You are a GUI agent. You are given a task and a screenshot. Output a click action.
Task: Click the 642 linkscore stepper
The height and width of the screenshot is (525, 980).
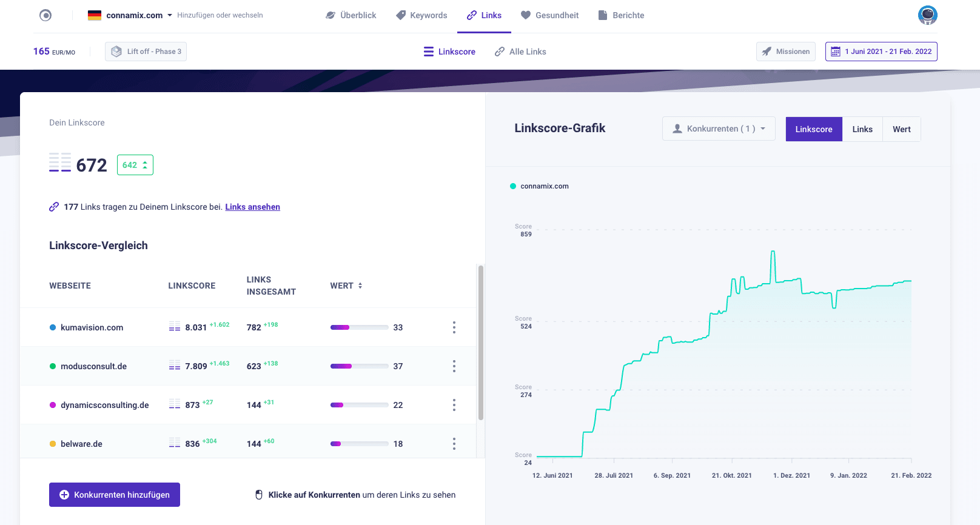click(x=135, y=165)
